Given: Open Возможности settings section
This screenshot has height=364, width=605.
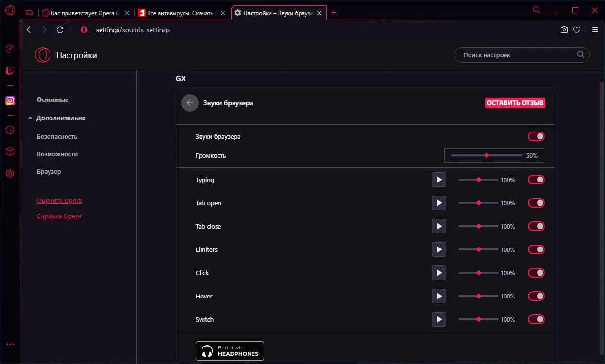Looking at the screenshot, I should point(57,154).
